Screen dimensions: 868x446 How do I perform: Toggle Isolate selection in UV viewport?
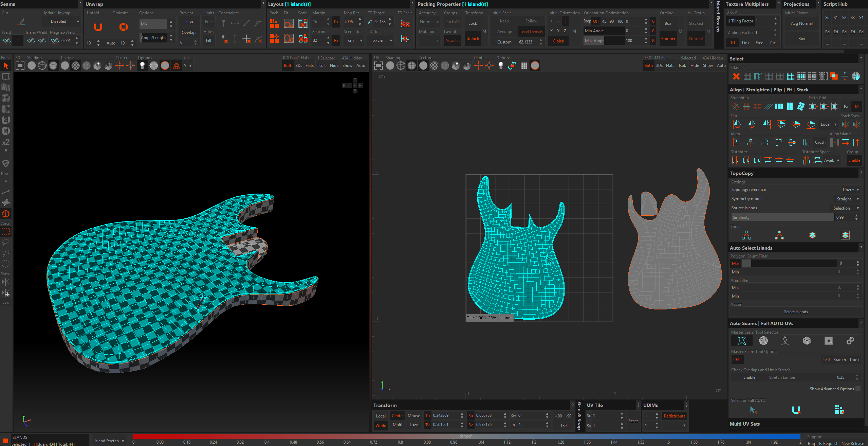click(x=682, y=66)
